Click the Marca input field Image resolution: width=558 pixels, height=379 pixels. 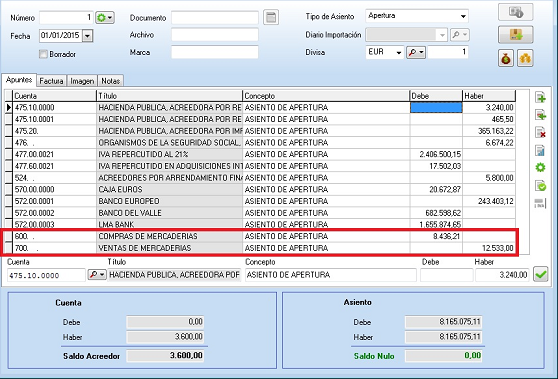tap(215, 52)
